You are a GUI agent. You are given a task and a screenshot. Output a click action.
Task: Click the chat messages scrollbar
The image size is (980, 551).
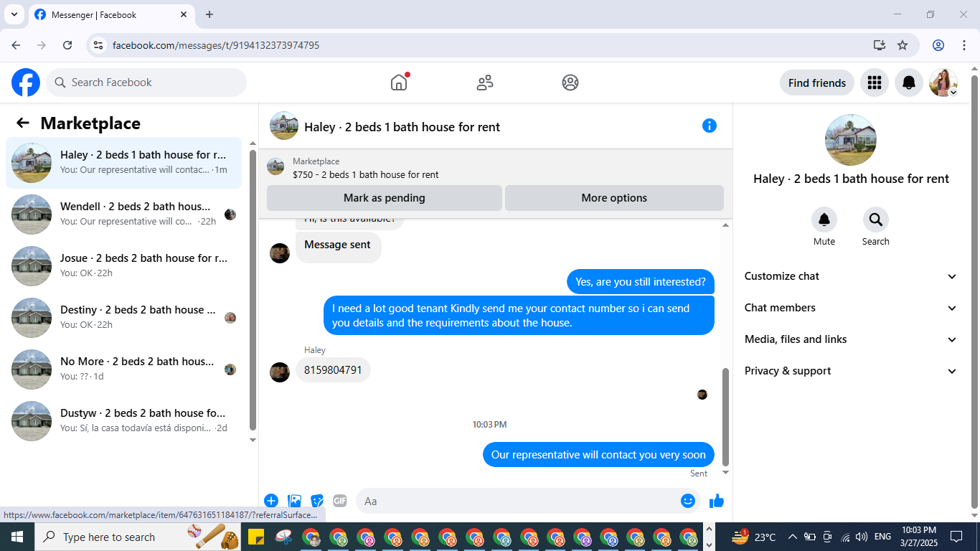[725, 416]
